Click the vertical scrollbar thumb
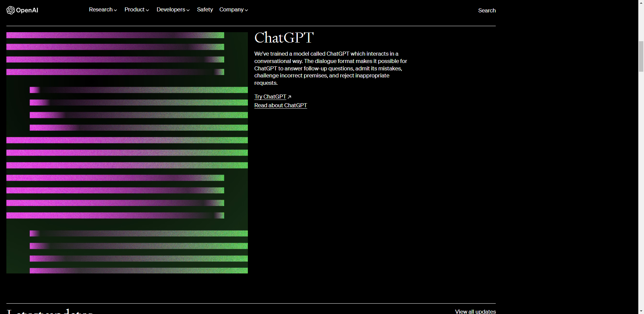644x314 pixels. click(641, 56)
